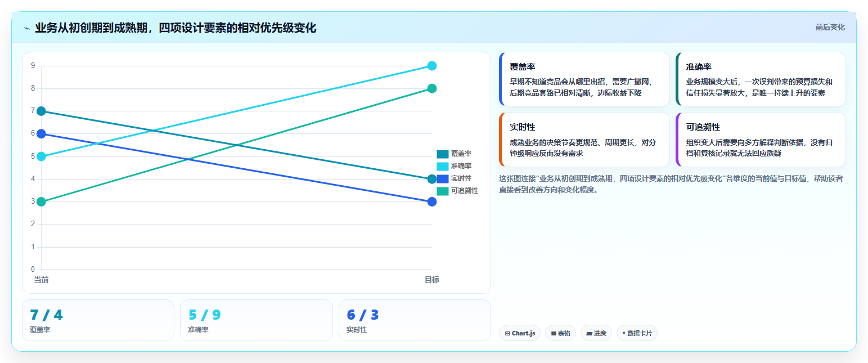Viewport: 868px width, 363px height.
Task: Click the 覆盖率 target point at value 4
Action: click(432, 179)
